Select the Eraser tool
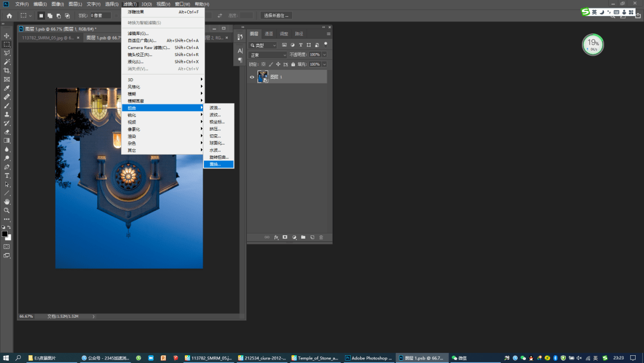The width and height of the screenshot is (644, 363). 7,132
